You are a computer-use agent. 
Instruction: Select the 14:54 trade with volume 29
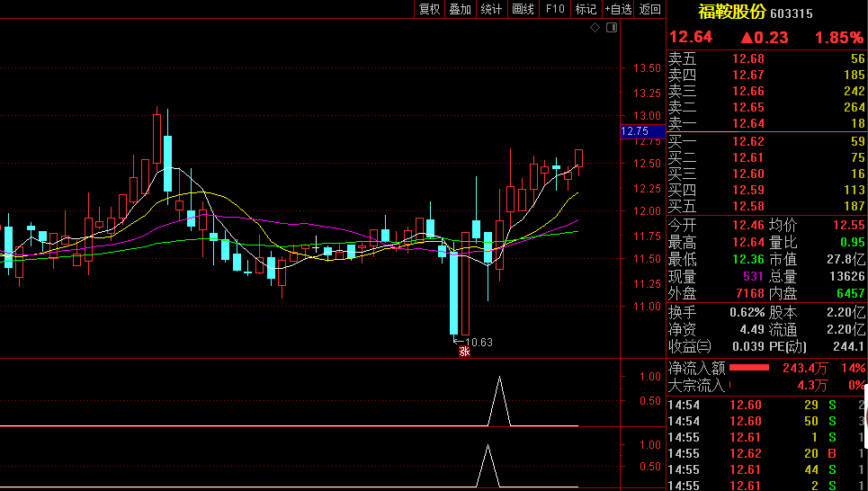766,406
